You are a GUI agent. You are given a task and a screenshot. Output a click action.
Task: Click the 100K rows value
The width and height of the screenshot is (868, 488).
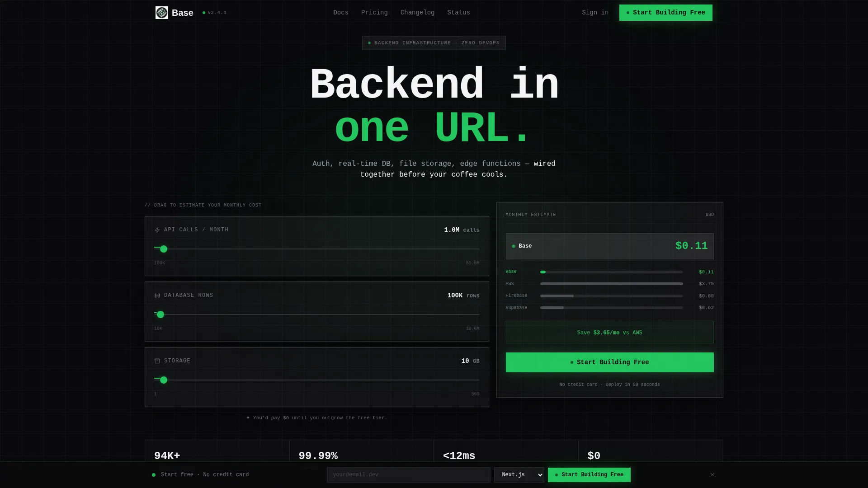pyautogui.click(x=463, y=296)
